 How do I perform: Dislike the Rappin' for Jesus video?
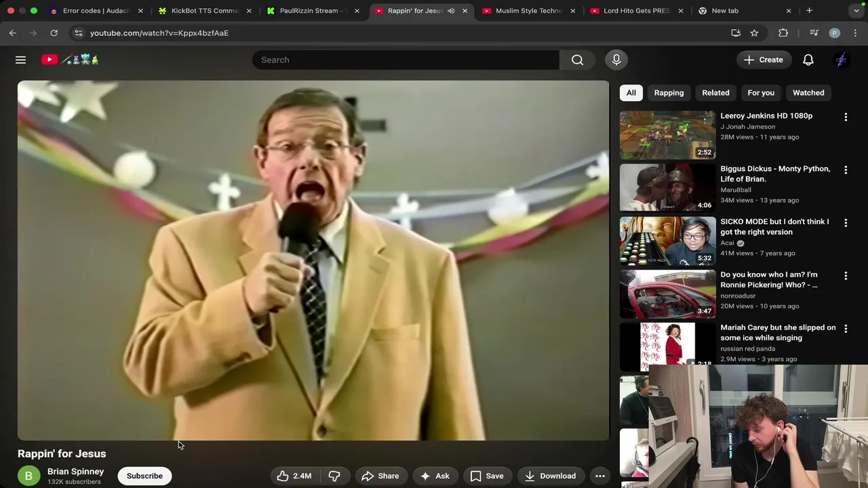[x=334, y=476]
